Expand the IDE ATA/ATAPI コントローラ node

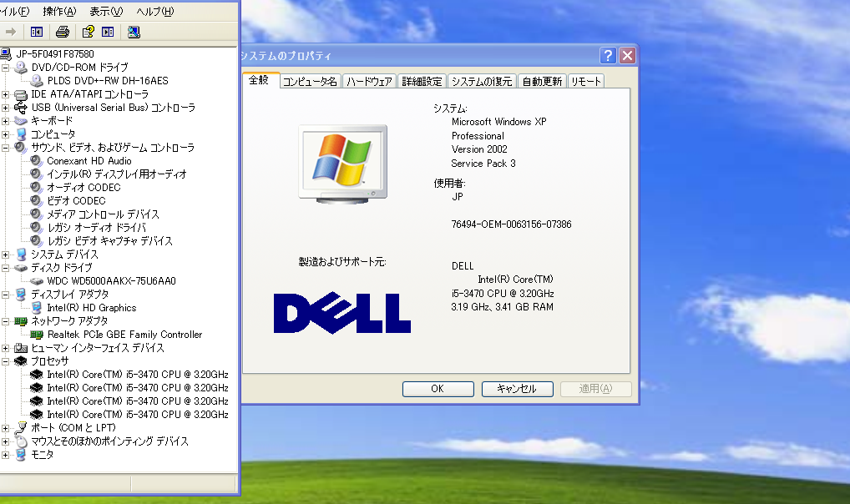[x=5, y=94]
